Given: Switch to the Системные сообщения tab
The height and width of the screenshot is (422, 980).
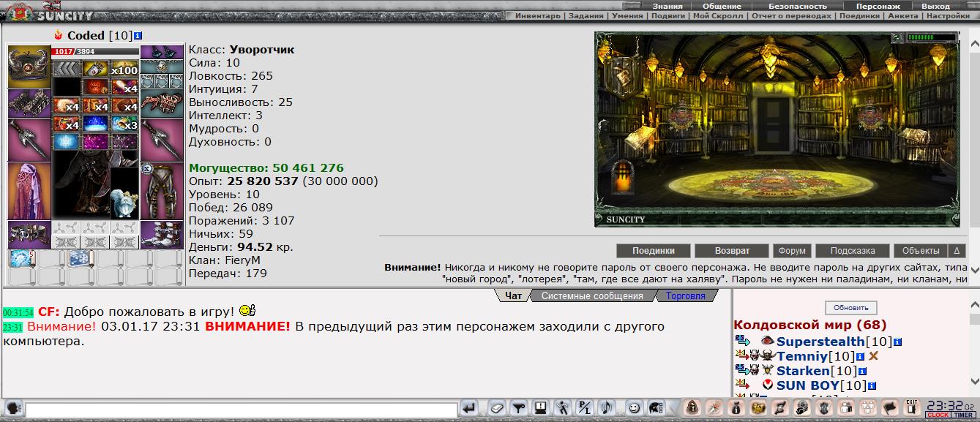Looking at the screenshot, I should click(x=592, y=295).
